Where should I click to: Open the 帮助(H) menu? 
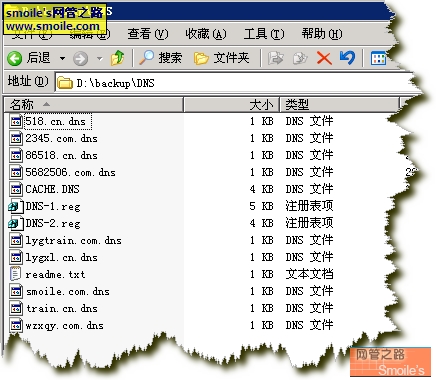pos(322,34)
